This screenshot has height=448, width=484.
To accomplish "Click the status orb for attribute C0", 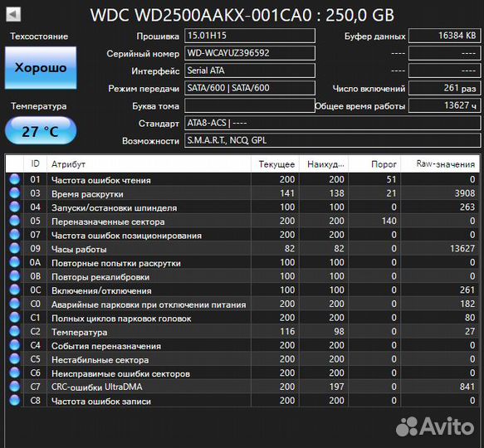I will [x=14, y=304].
